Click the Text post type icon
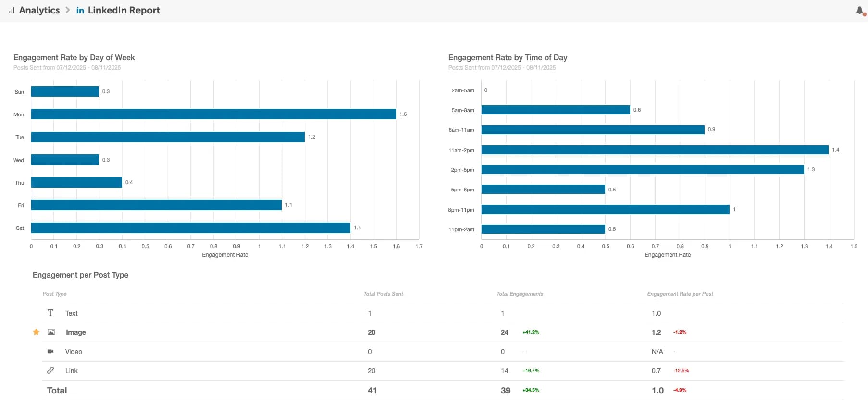868x418 pixels. (50, 313)
